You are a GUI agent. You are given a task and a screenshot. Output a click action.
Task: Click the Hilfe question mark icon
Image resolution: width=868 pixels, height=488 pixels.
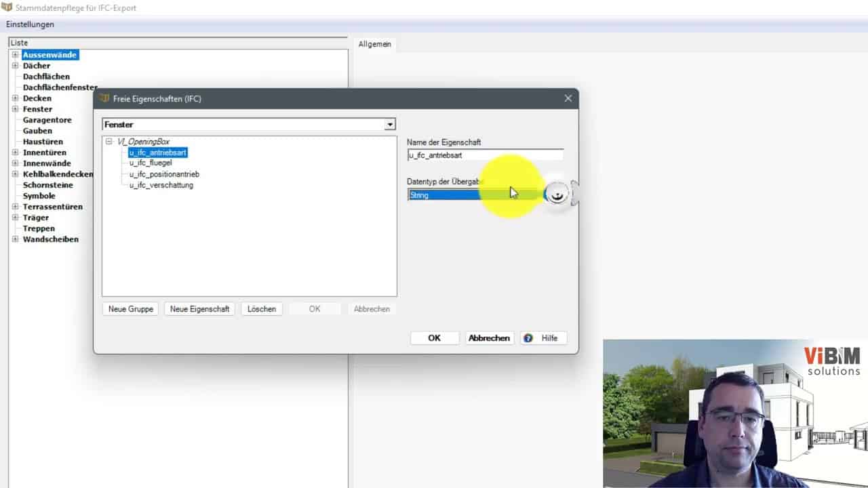click(x=528, y=338)
